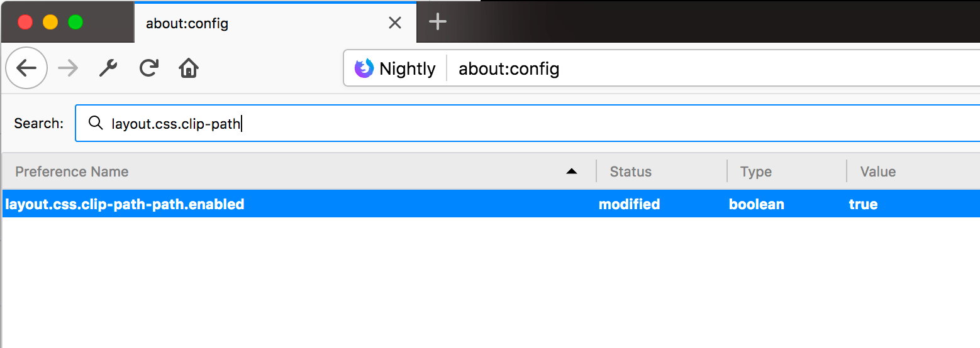
Task: Open the wrench developer tools icon
Action: [109, 68]
